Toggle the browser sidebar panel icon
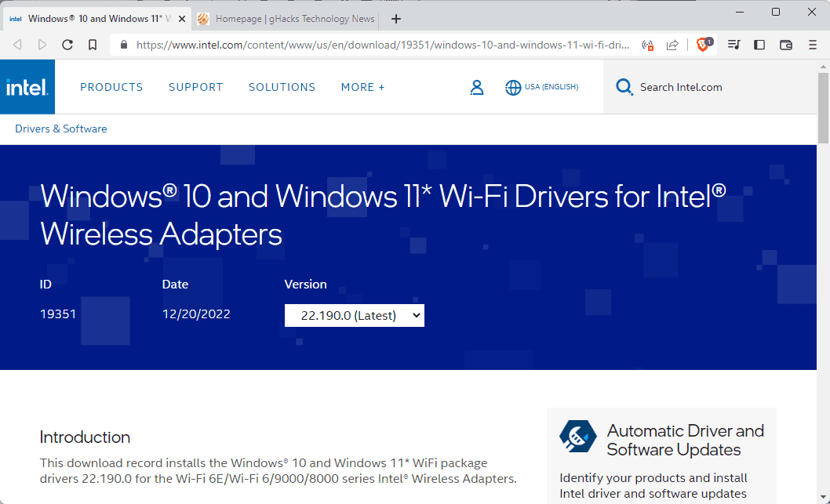This screenshot has width=830, height=504. 759,45
